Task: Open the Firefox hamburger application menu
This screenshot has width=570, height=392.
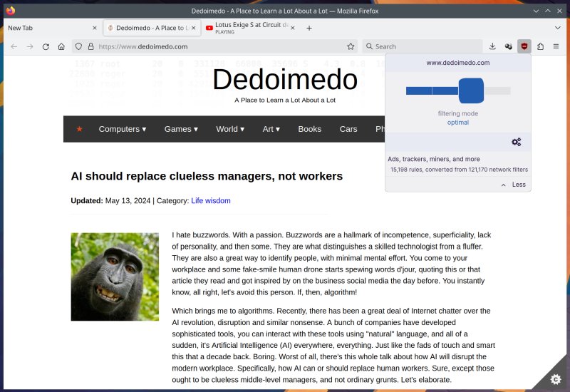Action: point(556,46)
